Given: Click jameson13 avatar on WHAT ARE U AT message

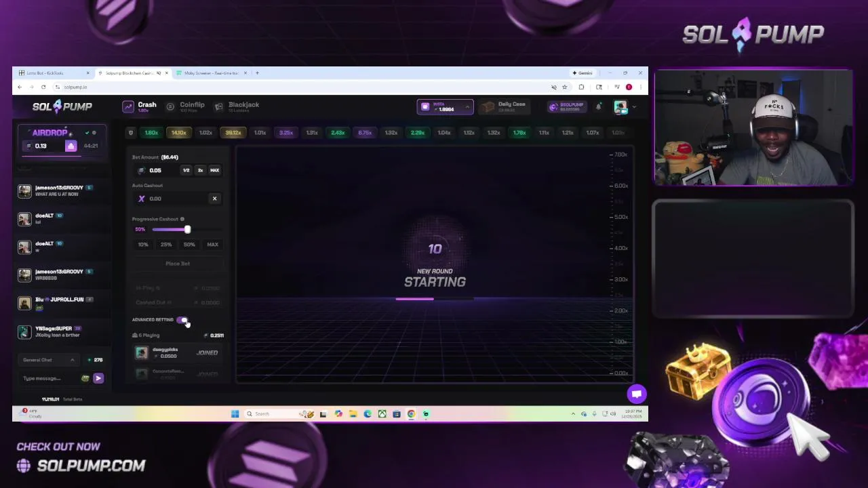Looking at the screenshot, I should (24, 191).
